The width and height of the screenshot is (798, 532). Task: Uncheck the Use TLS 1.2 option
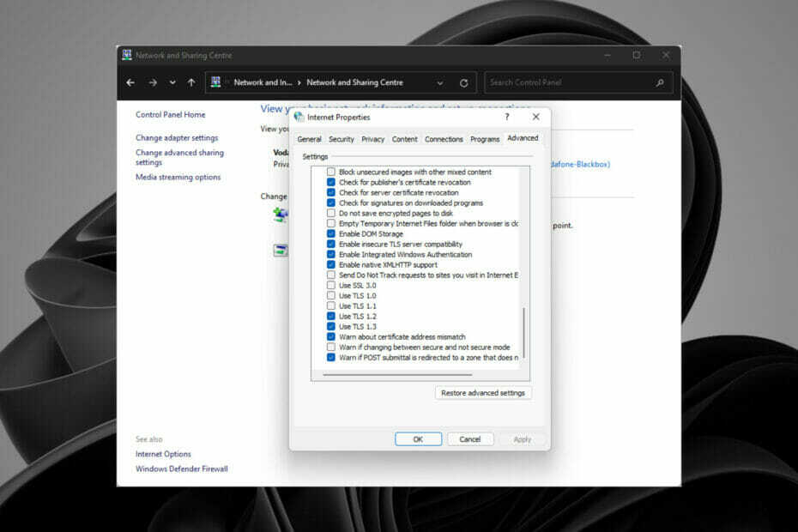click(x=331, y=316)
